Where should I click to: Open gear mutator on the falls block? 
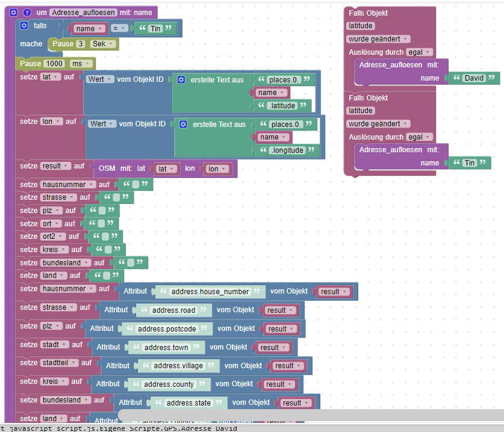[24, 25]
